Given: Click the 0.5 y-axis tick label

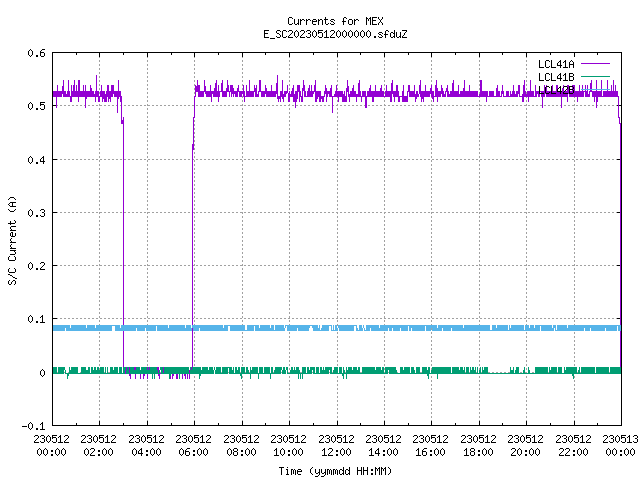Looking at the screenshot, I should (36, 106).
